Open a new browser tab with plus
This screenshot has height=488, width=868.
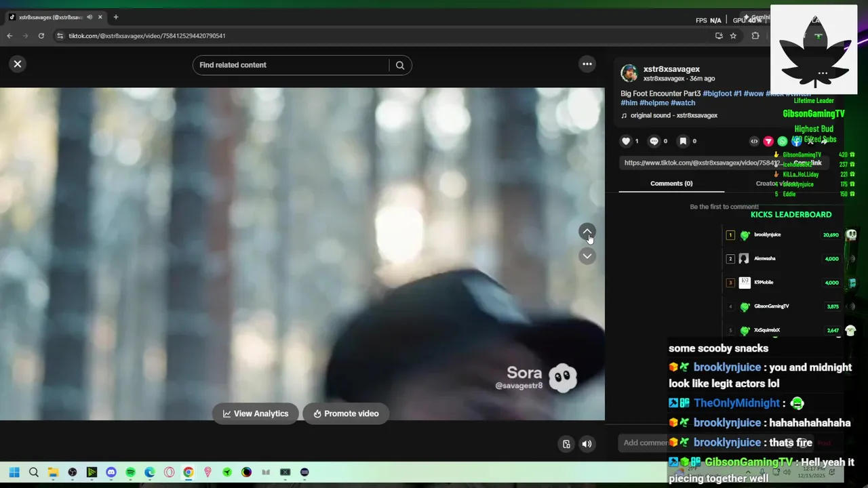(x=115, y=17)
